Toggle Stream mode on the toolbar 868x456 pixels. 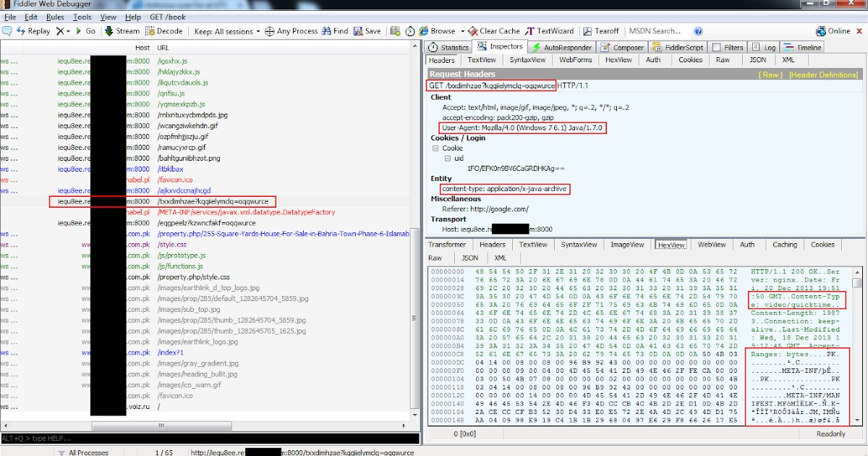click(x=122, y=31)
